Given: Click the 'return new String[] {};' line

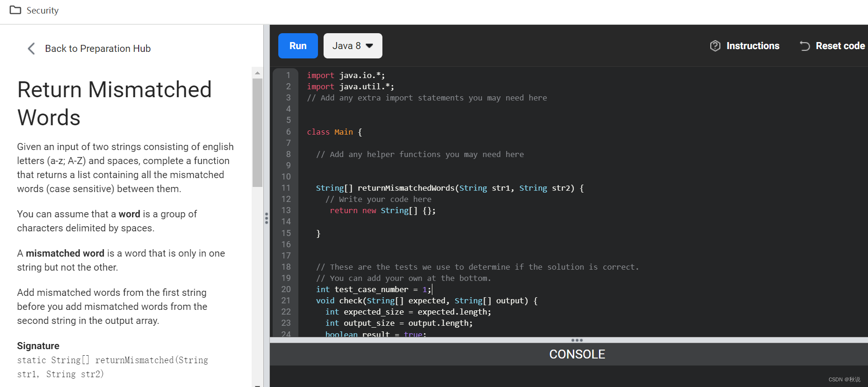Looking at the screenshot, I should pyautogui.click(x=382, y=210).
